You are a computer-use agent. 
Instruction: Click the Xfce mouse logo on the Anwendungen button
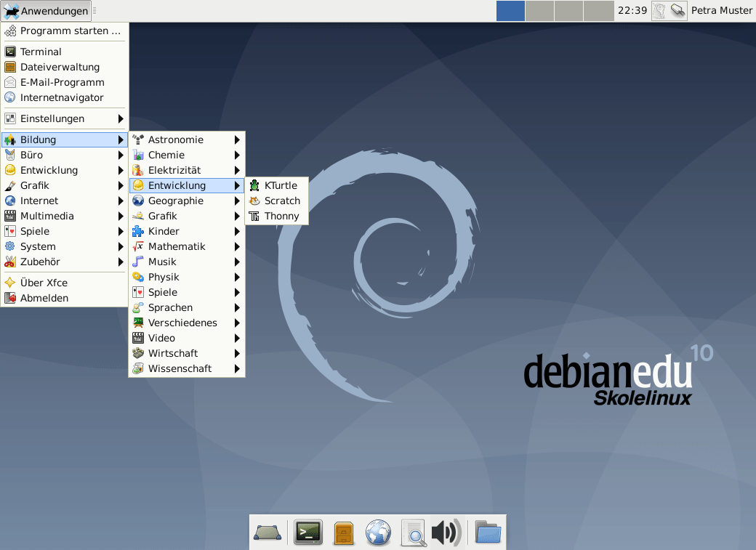point(11,11)
